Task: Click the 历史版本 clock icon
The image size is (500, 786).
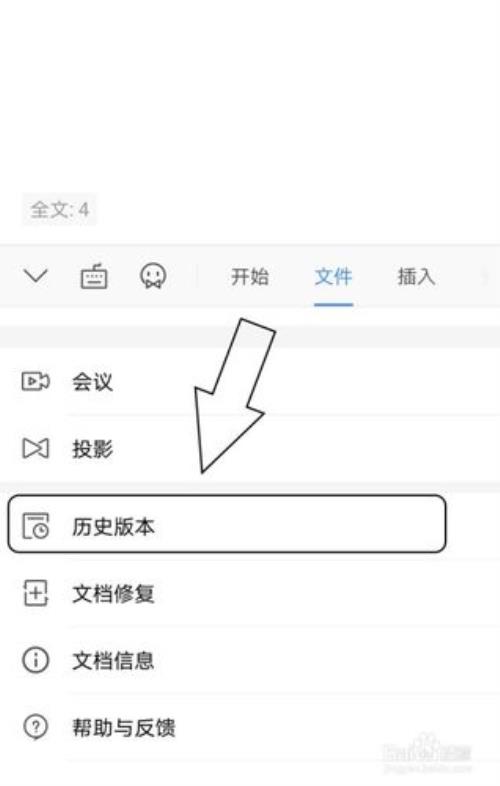Action: [36, 525]
